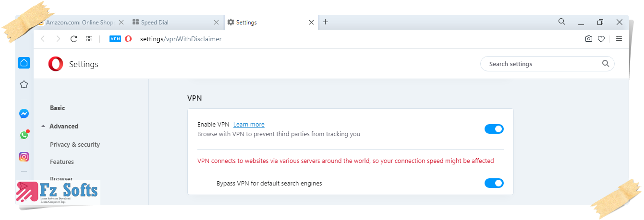Open Speed Dial grid icon in toolbar
This screenshot has height=220, width=644.
(89, 39)
